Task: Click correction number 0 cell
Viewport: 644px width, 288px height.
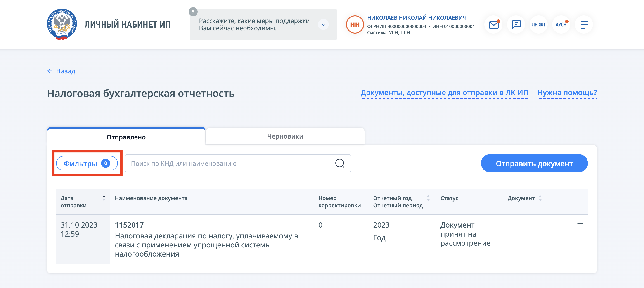Action: tap(320, 225)
